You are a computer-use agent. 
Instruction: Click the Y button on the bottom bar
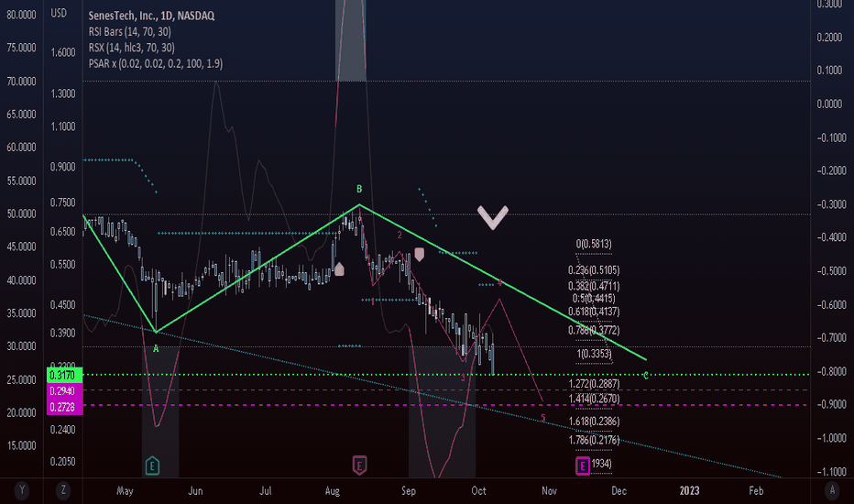[x=22, y=490]
